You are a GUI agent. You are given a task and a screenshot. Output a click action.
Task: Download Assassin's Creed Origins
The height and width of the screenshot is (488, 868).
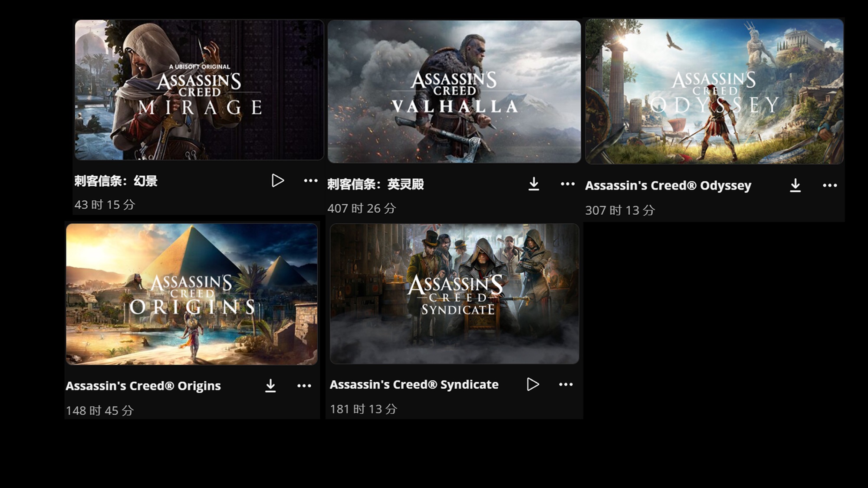pos(270,386)
